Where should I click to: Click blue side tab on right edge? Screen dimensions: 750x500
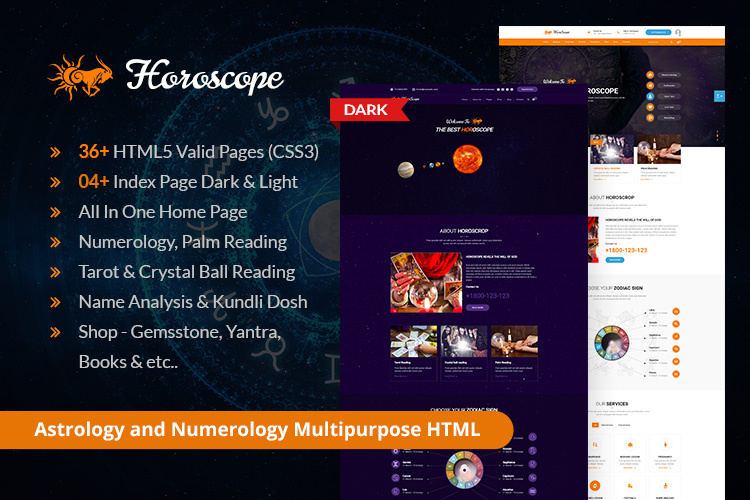pos(719,95)
